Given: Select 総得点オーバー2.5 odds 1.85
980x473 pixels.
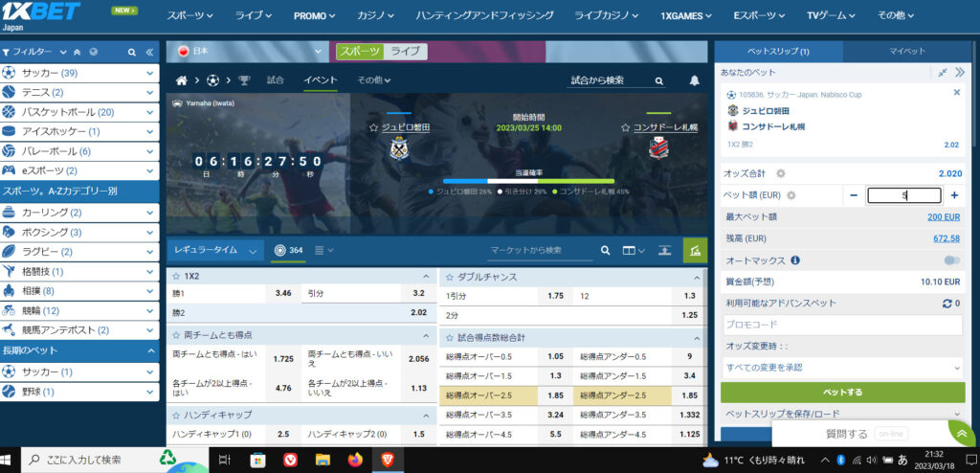Looking at the screenshot, I should point(555,395).
